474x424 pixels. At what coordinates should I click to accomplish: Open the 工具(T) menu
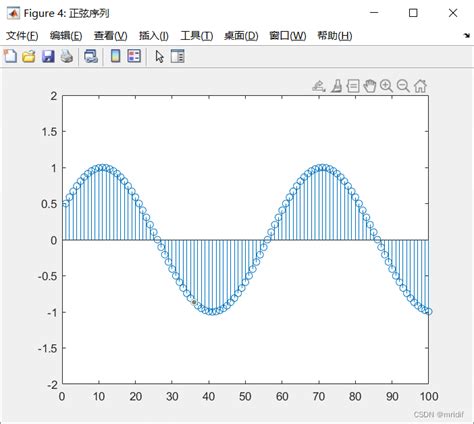point(197,35)
